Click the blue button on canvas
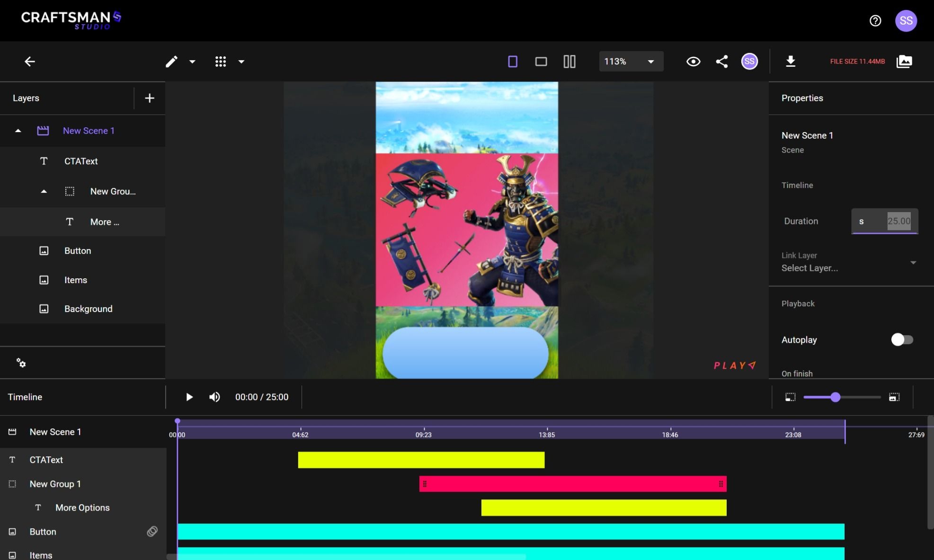Screen dimensions: 934x560 pos(465,353)
